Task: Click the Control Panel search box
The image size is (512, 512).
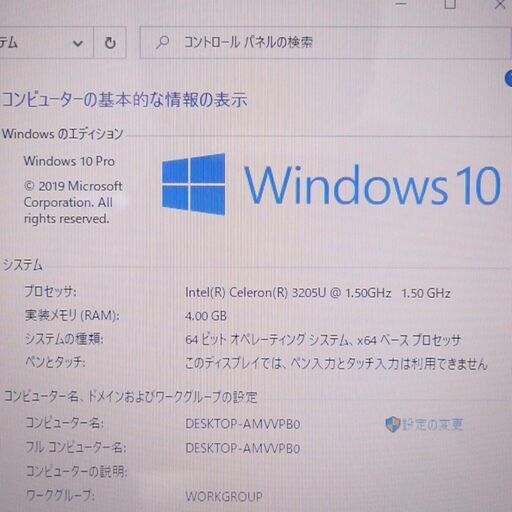Action: [x=325, y=42]
